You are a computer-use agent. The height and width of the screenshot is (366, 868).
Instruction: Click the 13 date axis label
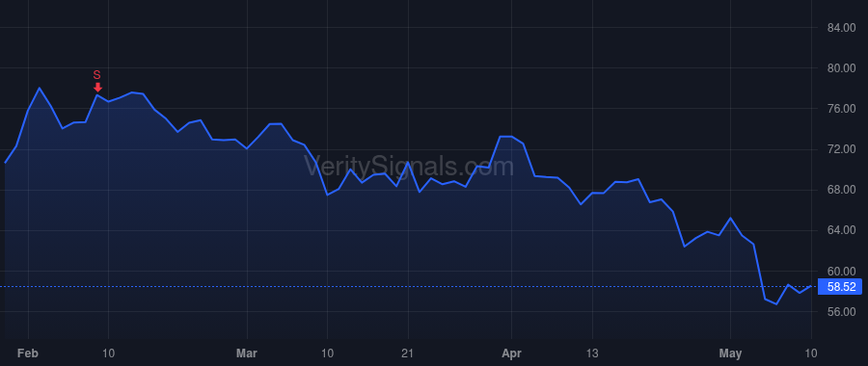(x=592, y=353)
